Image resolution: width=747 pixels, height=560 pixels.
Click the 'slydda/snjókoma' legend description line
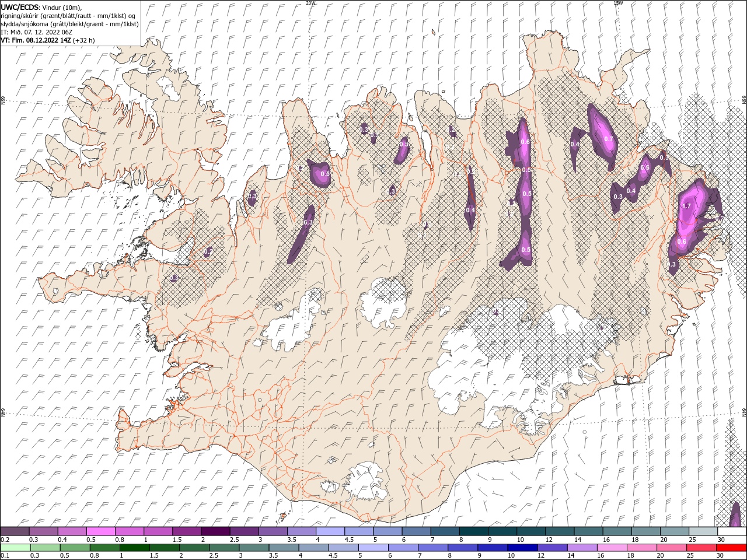point(69,24)
